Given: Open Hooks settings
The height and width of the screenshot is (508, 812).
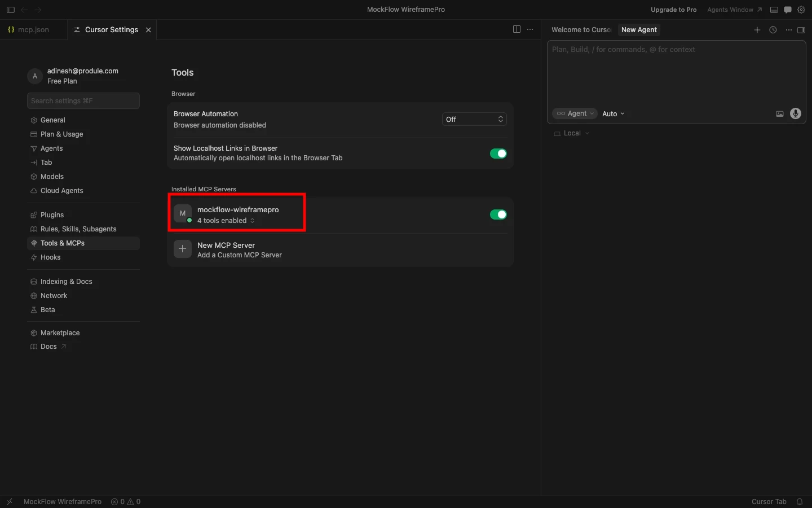Looking at the screenshot, I should (83, 257).
